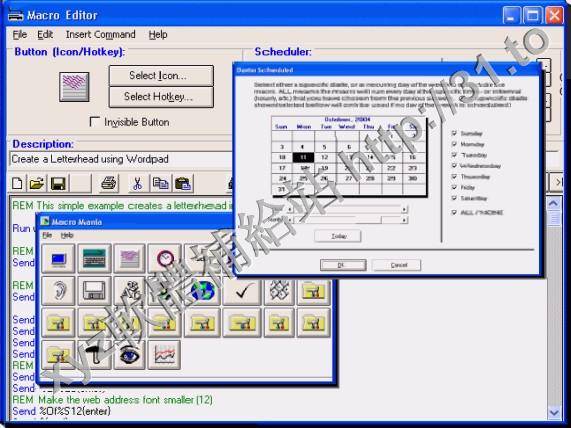Click the Today button under the calendar

click(338, 236)
